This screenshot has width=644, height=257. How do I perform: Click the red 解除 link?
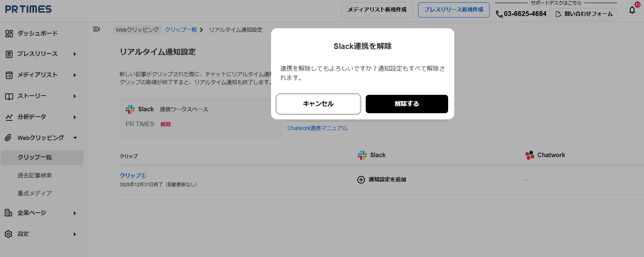(x=166, y=124)
